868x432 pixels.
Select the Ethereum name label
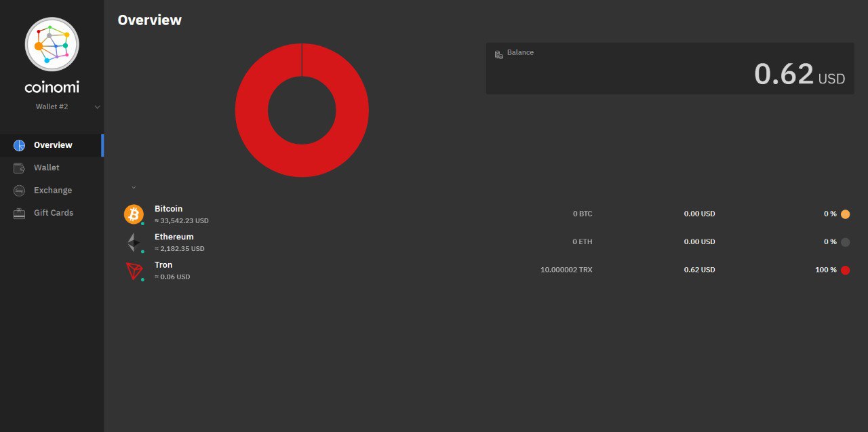click(x=174, y=237)
